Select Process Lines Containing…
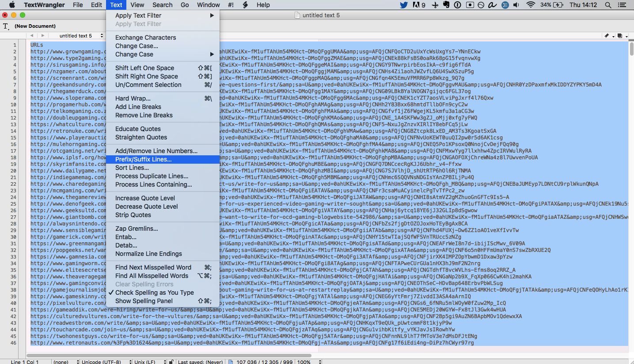The width and height of the screenshot is (634, 364). pos(163,184)
